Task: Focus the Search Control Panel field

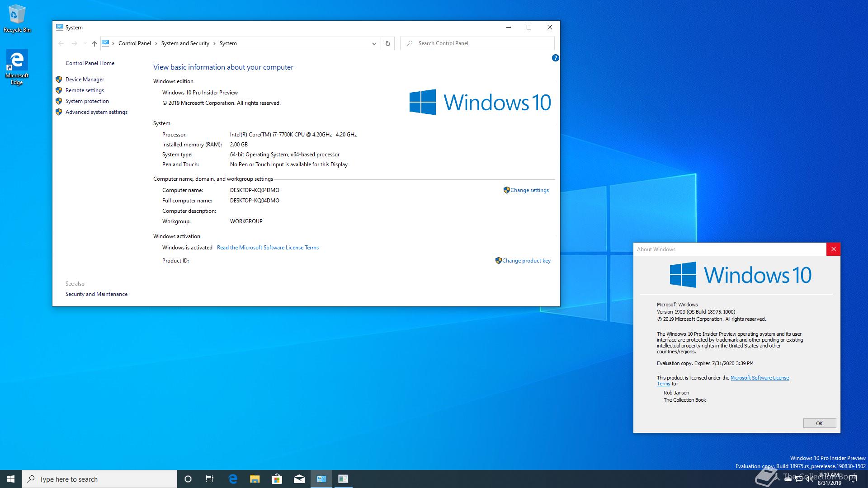Action: click(x=477, y=43)
